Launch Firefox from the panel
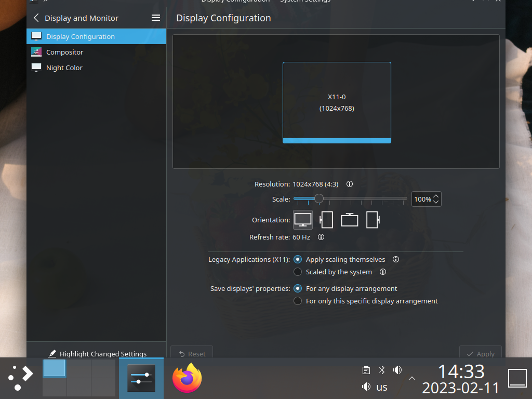 coord(187,378)
